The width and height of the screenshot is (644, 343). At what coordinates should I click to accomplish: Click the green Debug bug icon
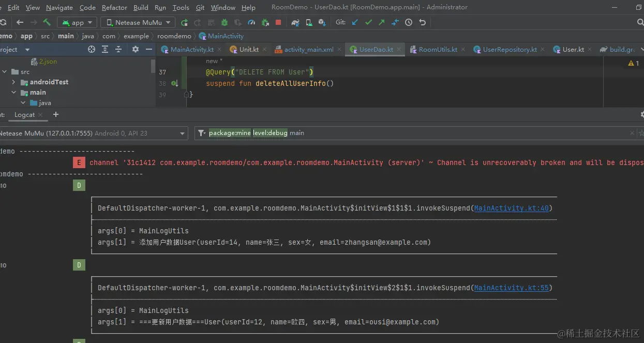[x=224, y=22]
